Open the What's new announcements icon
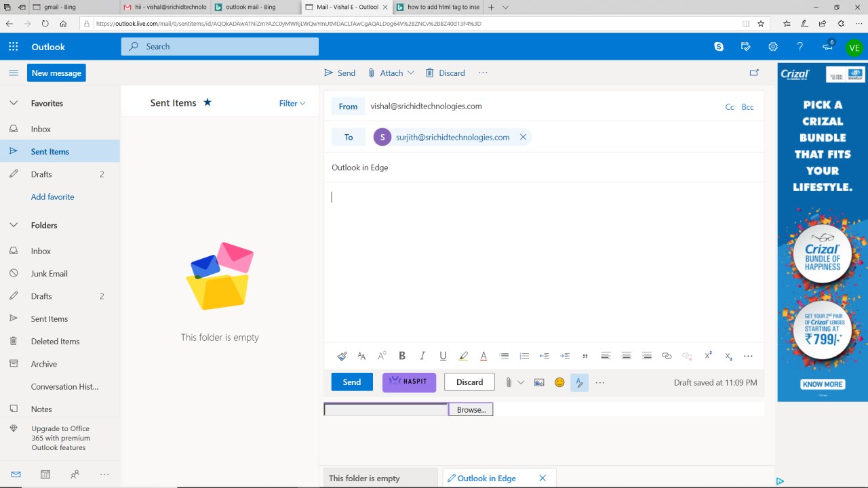Viewport: 868px width, 488px height. (x=827, y=47)
